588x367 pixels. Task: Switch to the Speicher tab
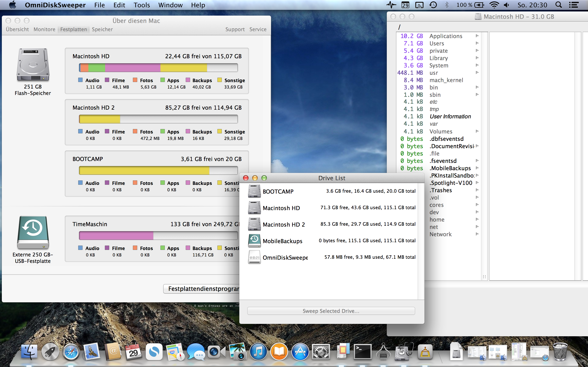pyautogui.click(x=102, y=29)
